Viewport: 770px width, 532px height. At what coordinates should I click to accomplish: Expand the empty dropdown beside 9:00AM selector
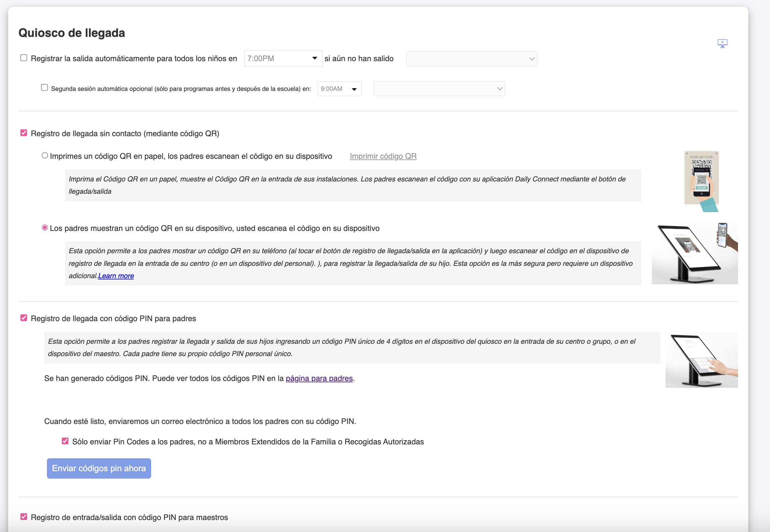pos(438,89)
